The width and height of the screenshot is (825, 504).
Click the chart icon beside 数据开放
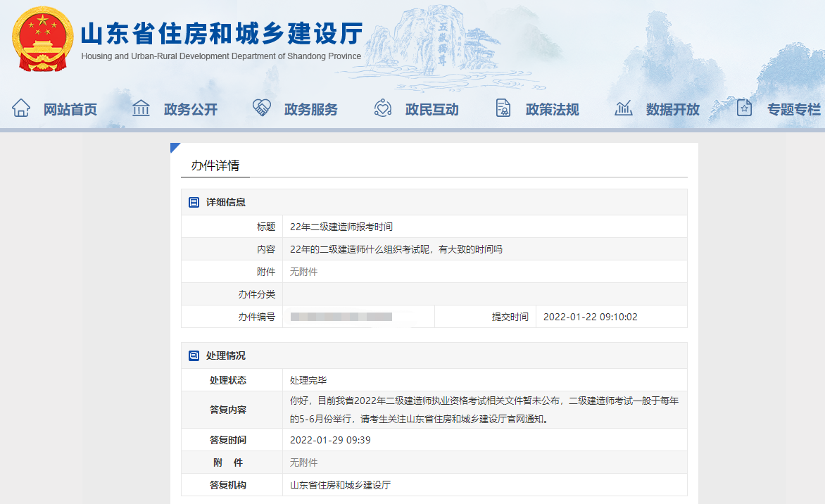tap(624, 107)
